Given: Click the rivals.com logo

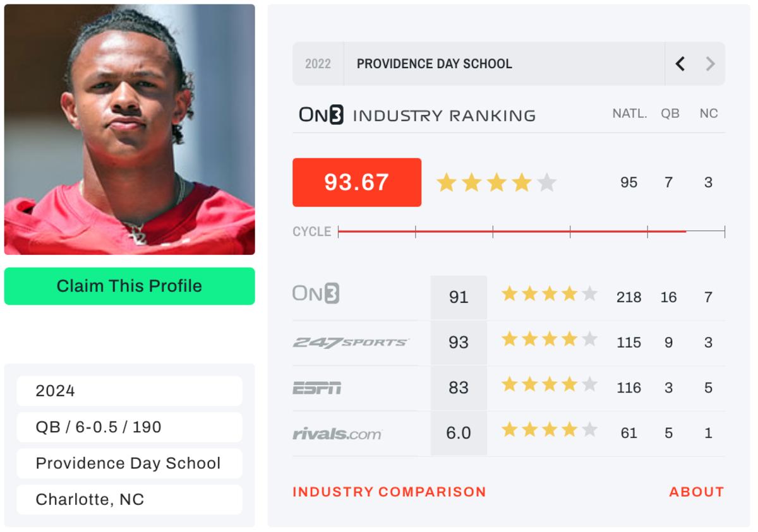Looking at the screenshot, I should click(x=337, y=434).
